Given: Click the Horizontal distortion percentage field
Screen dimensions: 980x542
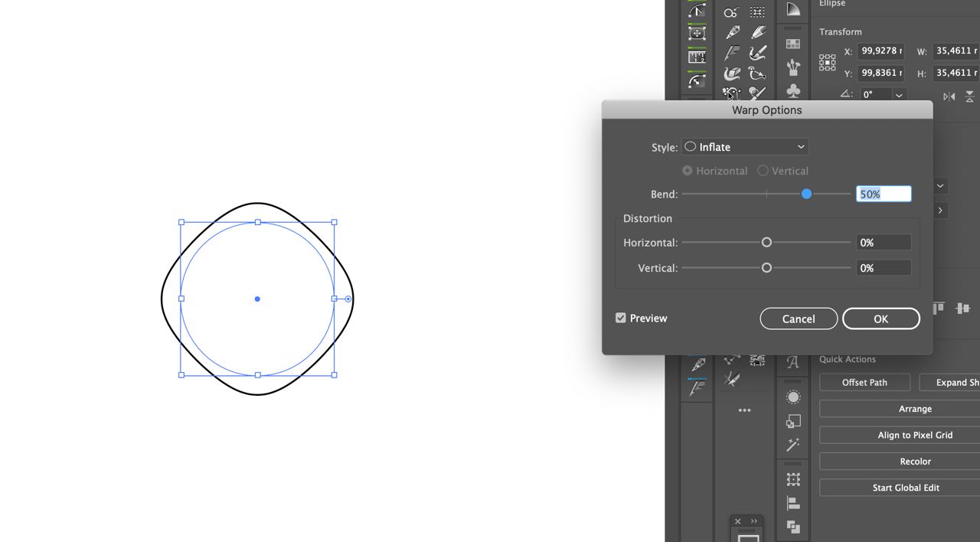Looking at the screenshot, I should [x=884, y=243].
